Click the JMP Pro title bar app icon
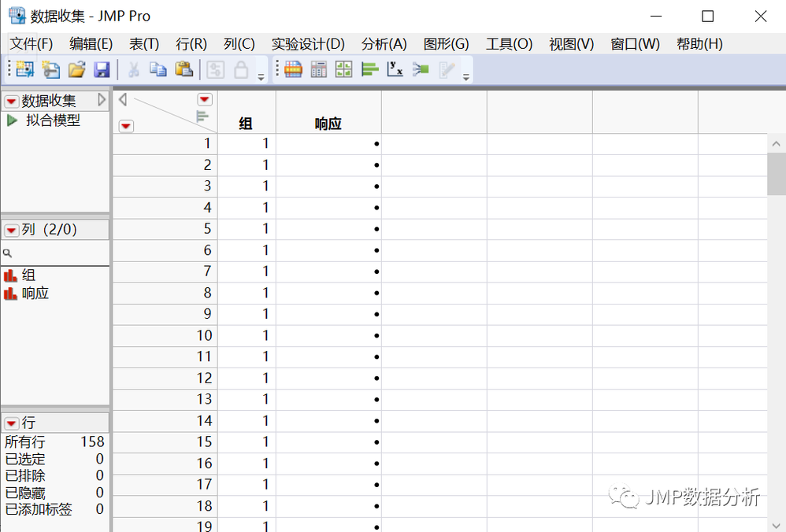The width and height of the screenshot is (786, 532). coord(17,16)
